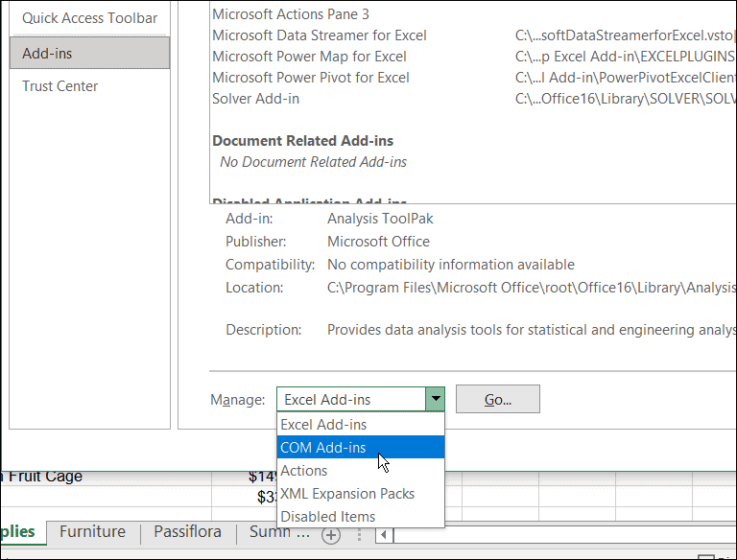Select Microsoft Power Pivot for Excel
The width and height of the screenshot is (737, 560).
(311, 78)
